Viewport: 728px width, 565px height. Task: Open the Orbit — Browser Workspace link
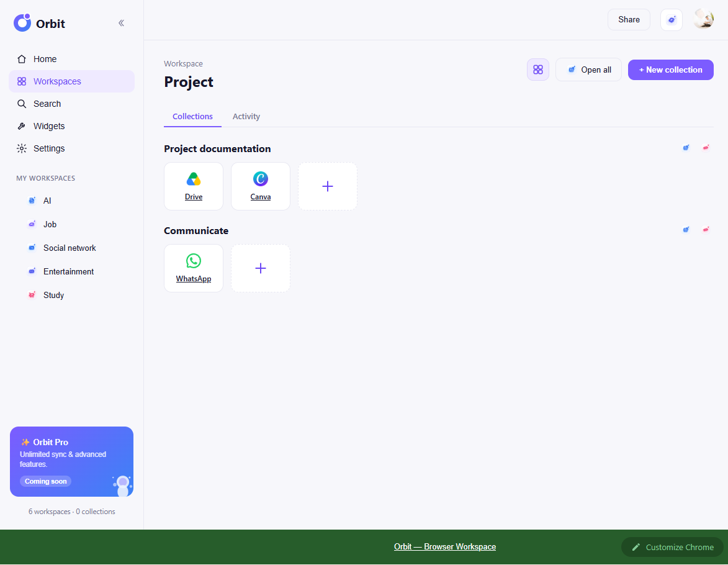coord(445,547)
